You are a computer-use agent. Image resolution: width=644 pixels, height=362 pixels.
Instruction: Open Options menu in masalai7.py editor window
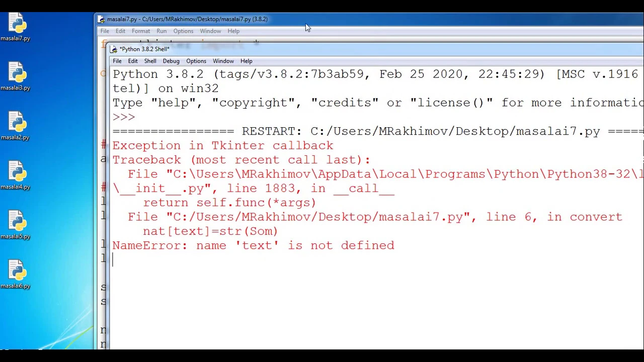click(183, 31)
